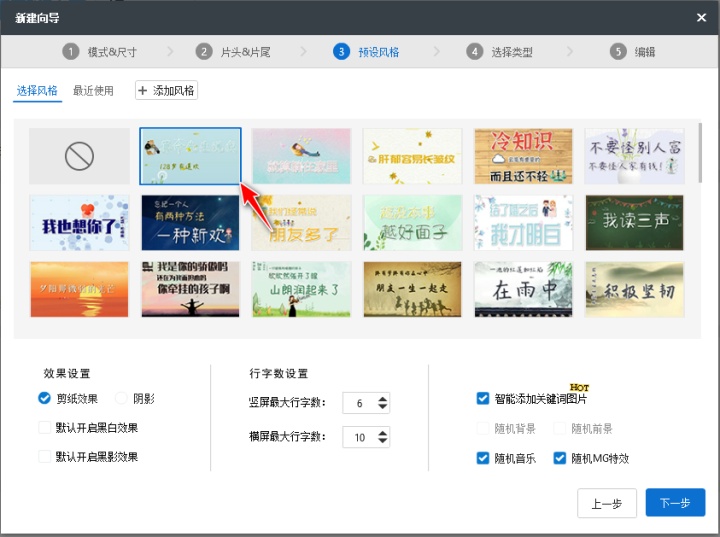Increase 横屏最大行字数 with up arrow
Viewport: 720px width, 537px height.
point(382,433)
